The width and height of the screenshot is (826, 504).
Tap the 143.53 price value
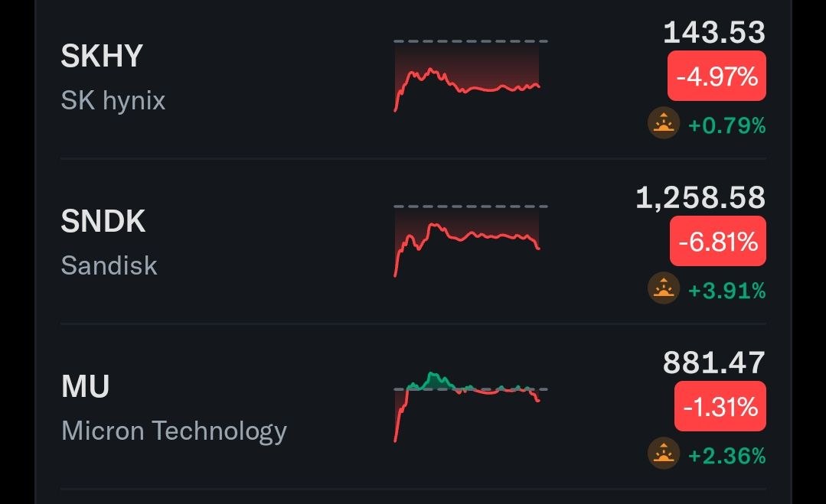click(713, 33)
